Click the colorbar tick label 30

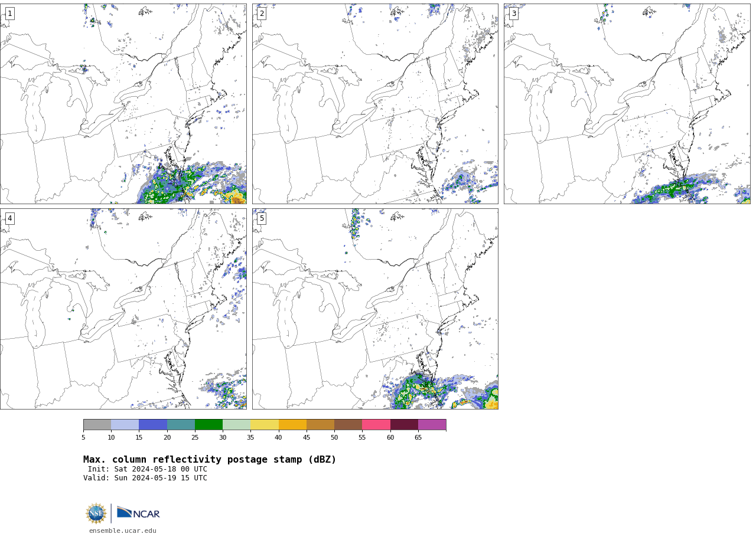tap(223, 437)
